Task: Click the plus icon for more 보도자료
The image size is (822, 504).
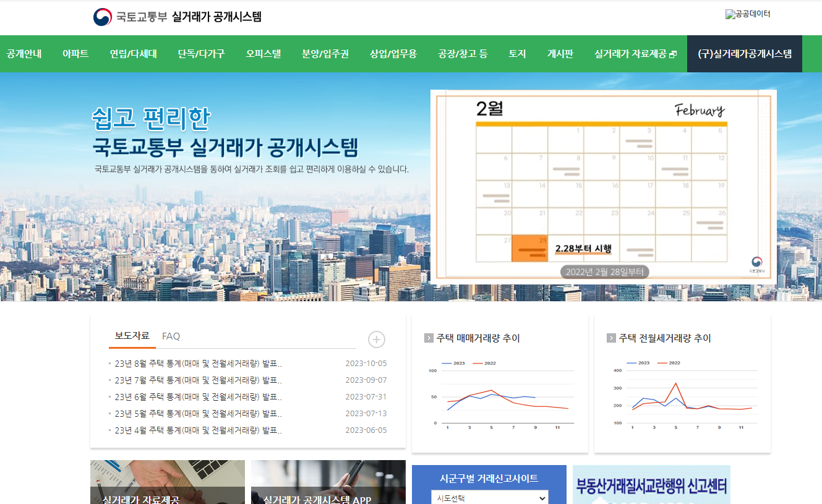Action: coord(377,340)
